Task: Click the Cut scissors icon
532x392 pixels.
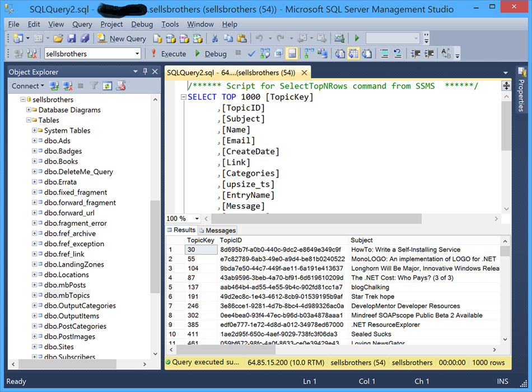Action: click(x=215, y=38)
